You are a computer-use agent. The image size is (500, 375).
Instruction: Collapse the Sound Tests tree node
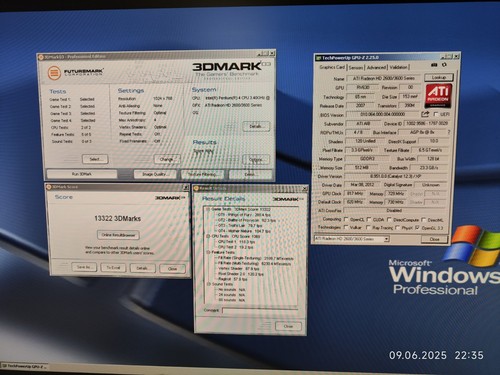coord(209,284)
